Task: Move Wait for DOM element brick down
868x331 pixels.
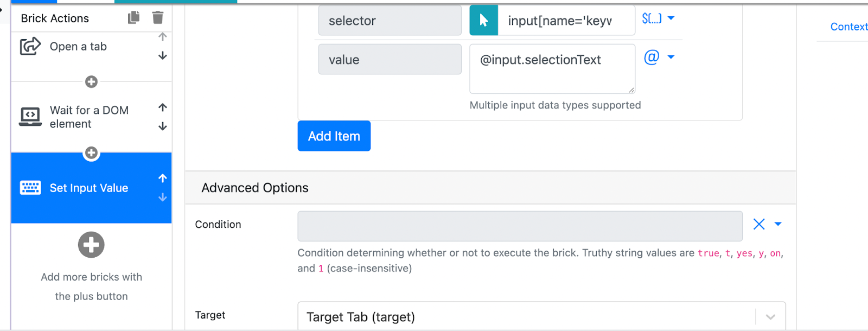Action: (162, 126)
